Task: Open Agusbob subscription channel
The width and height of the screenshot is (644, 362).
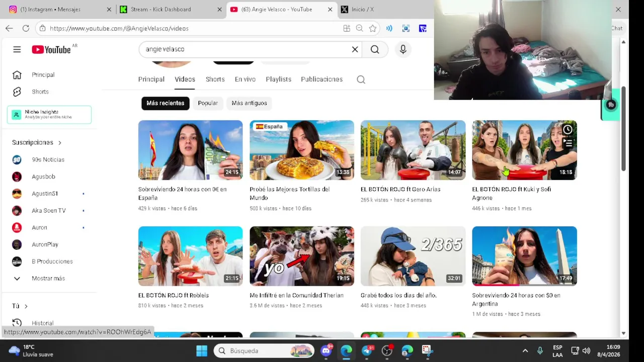Action: pyautogui.click(x=44, y=177)
